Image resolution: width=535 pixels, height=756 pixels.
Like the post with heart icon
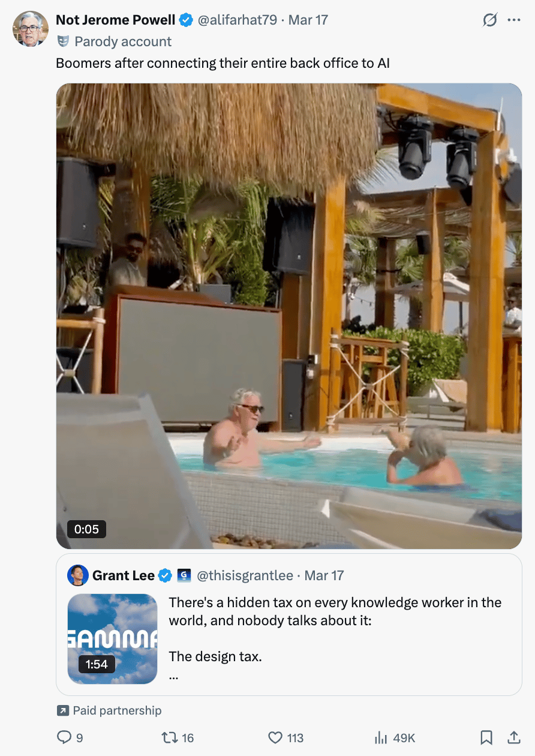[x=275, y=737]
